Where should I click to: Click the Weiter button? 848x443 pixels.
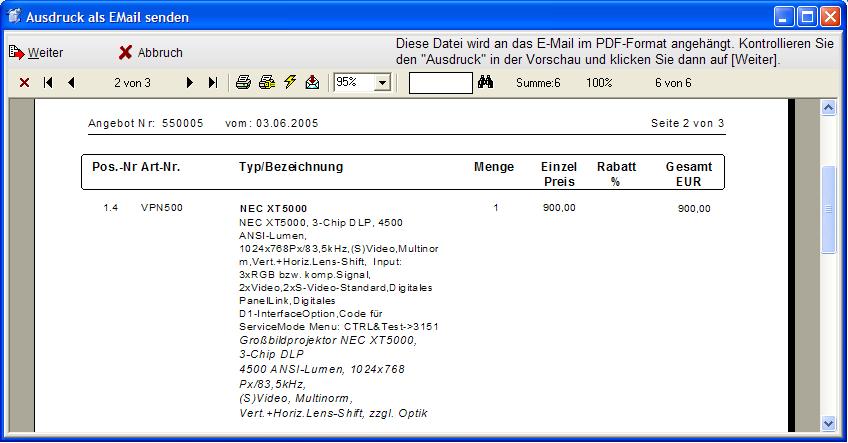click(36, 52)
